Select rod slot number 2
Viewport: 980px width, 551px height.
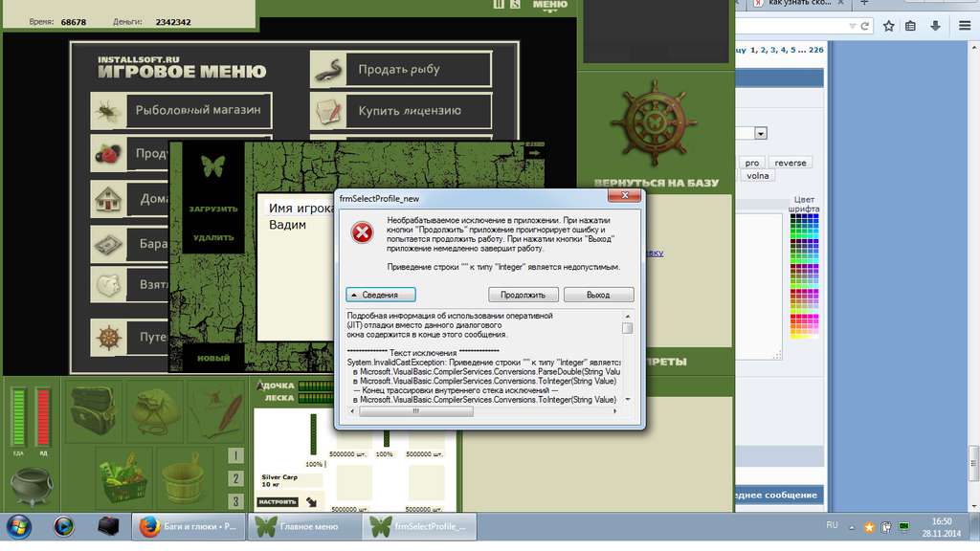pyautogui.click(x=235, y=478)
